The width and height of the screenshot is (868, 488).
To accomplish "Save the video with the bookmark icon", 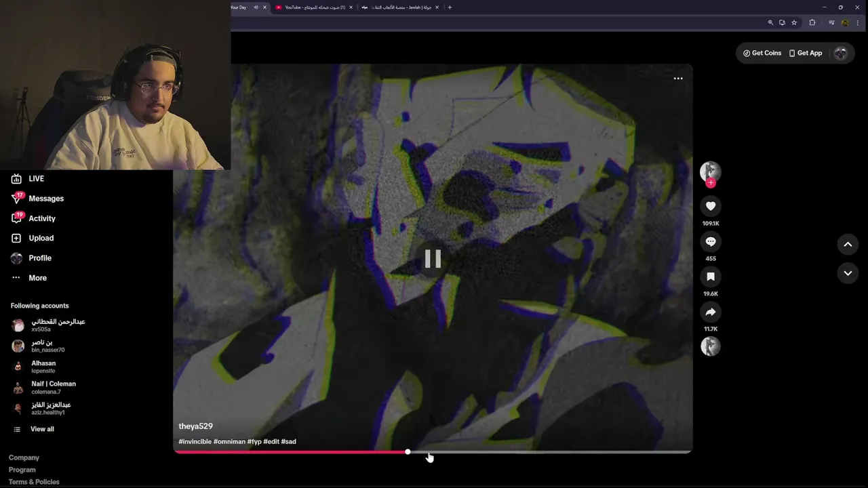I will click(711, 277).
